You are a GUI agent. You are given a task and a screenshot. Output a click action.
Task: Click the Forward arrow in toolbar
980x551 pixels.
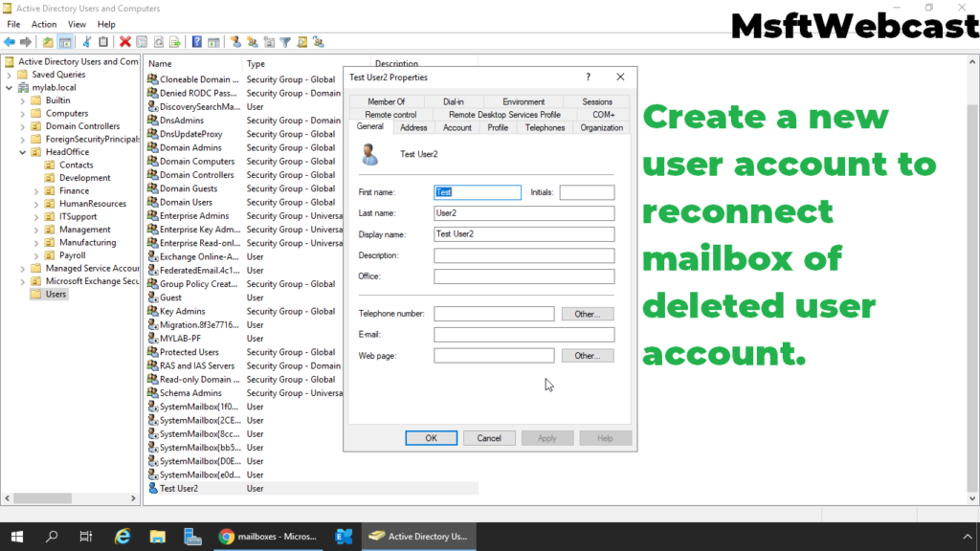(26, 42)
